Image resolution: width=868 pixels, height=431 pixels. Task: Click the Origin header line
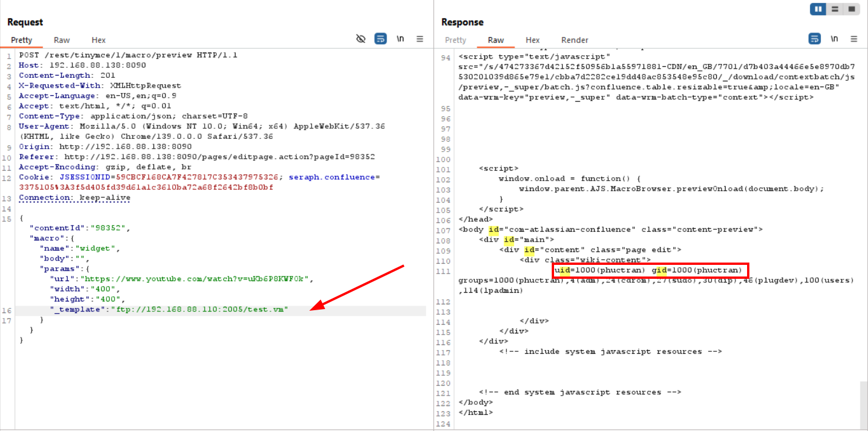(105, 147)
